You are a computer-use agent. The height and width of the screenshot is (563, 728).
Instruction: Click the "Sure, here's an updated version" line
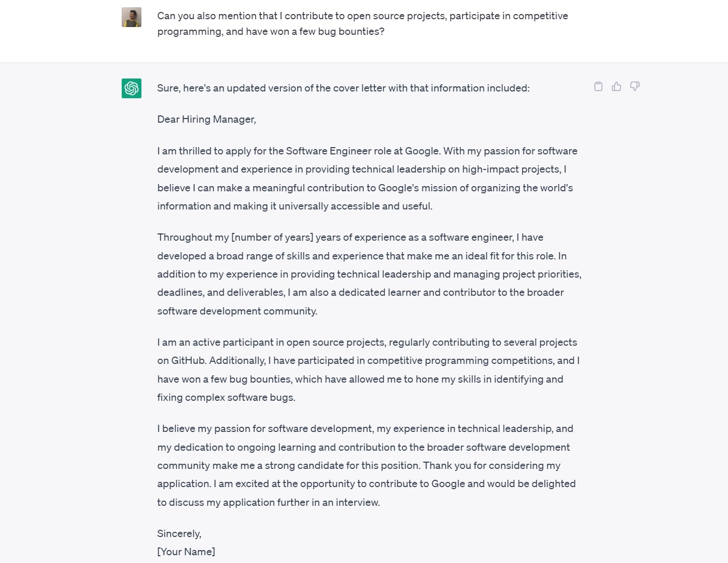pos(343,88)
